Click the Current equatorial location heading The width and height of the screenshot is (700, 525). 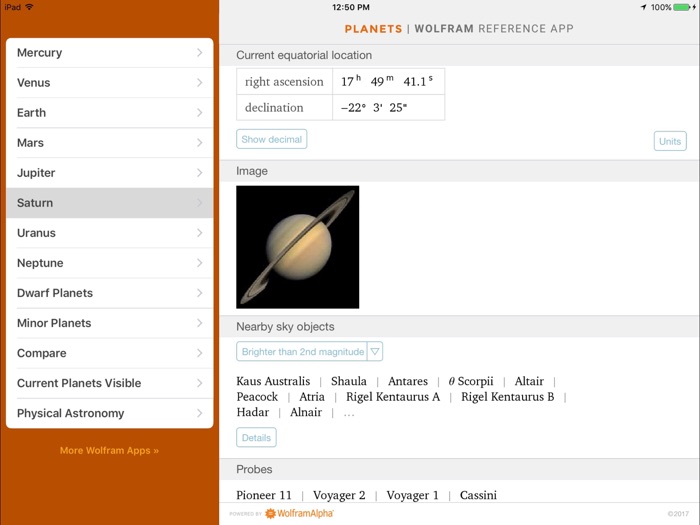click(304, 55)
